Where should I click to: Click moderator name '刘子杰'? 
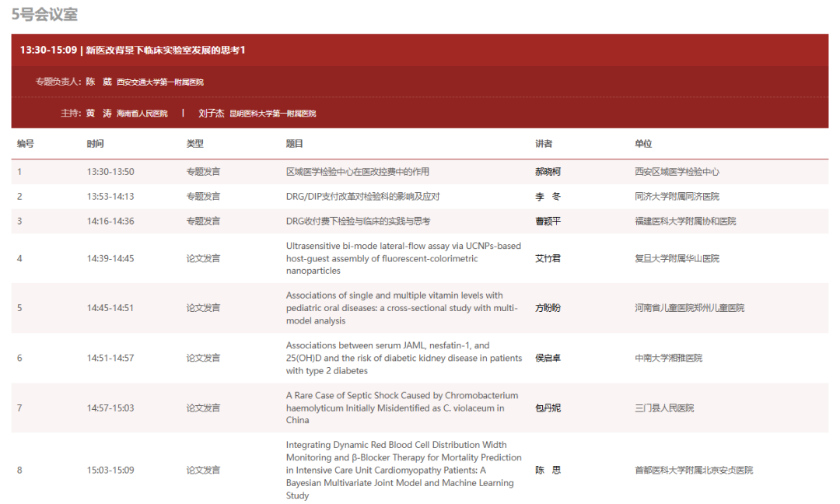point(211,113)
